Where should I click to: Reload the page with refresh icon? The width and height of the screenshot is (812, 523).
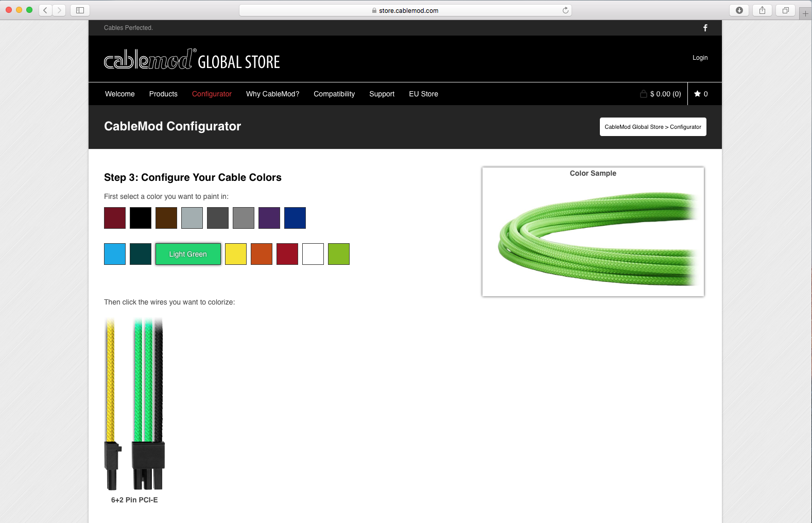[565, 10]
